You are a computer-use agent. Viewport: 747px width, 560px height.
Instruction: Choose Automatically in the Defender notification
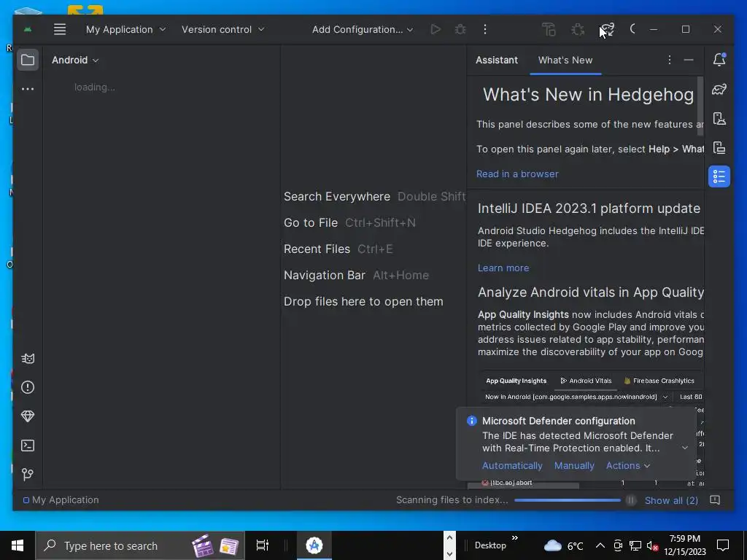coord(512,466)
